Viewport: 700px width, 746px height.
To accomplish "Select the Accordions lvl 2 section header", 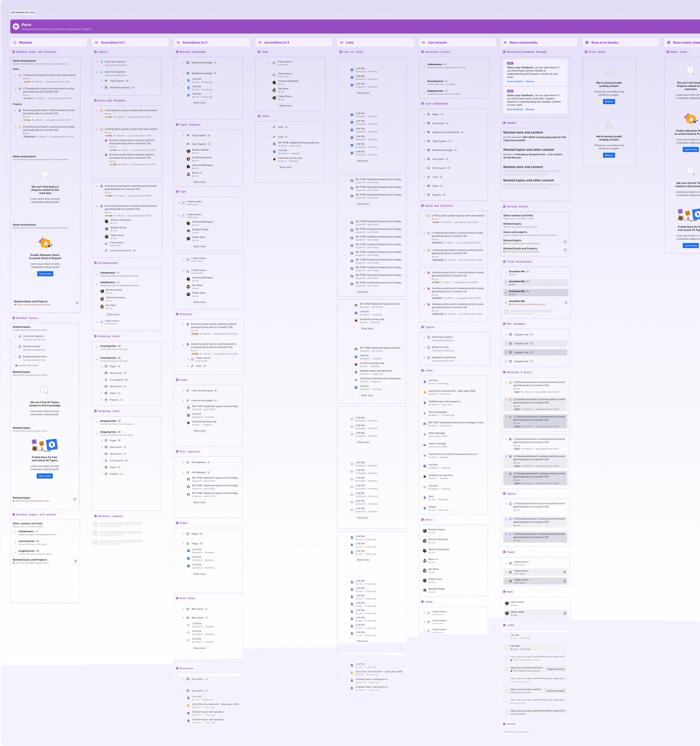I will coord(195,42).
